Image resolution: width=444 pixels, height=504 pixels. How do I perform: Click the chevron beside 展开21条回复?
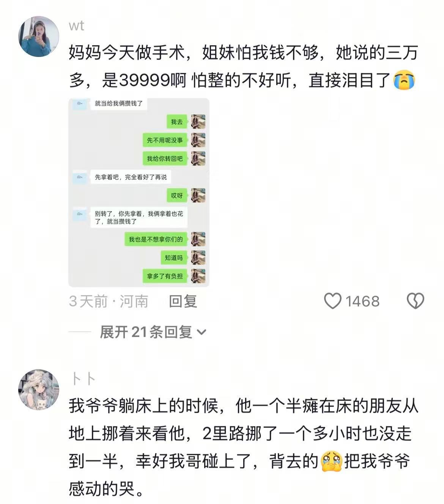tap(202, 332)
